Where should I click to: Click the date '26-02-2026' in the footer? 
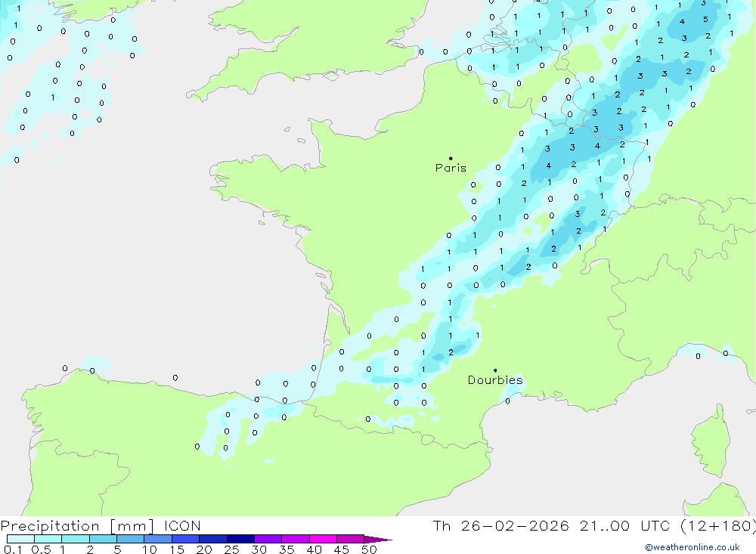515,526
